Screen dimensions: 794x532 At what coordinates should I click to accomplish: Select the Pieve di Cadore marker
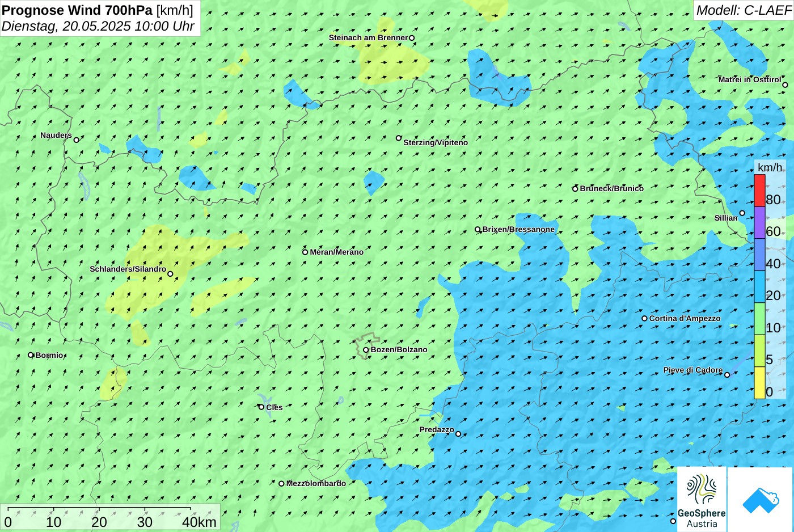[x=727, y=374]
